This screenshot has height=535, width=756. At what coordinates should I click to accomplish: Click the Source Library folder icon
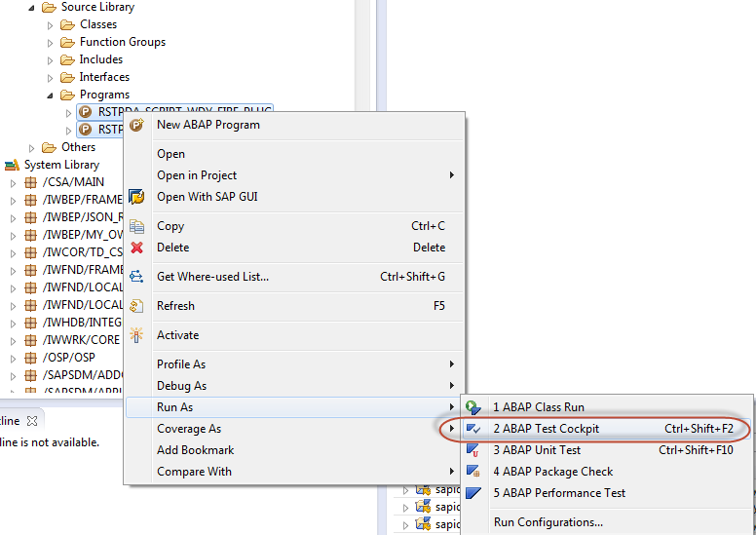point(49,7)
